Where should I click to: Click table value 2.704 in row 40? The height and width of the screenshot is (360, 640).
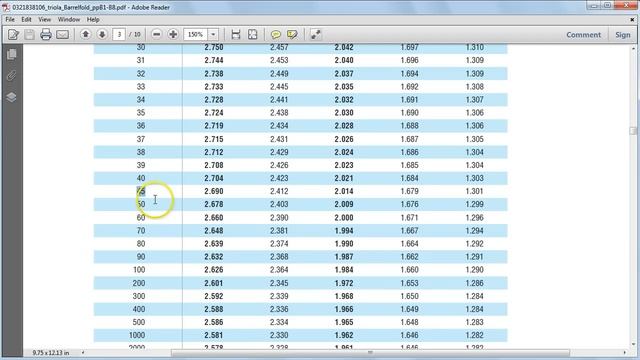pyautogui.click(x=214, y=178)
